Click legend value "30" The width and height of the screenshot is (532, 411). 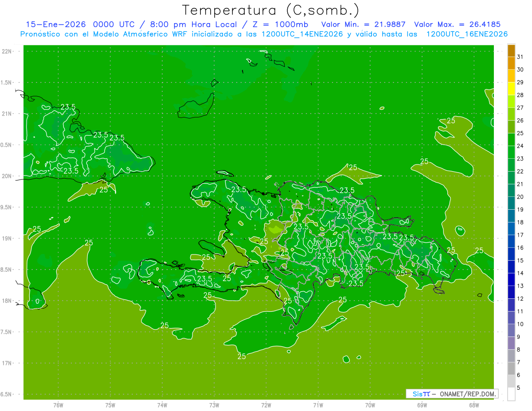coord(520,70)
